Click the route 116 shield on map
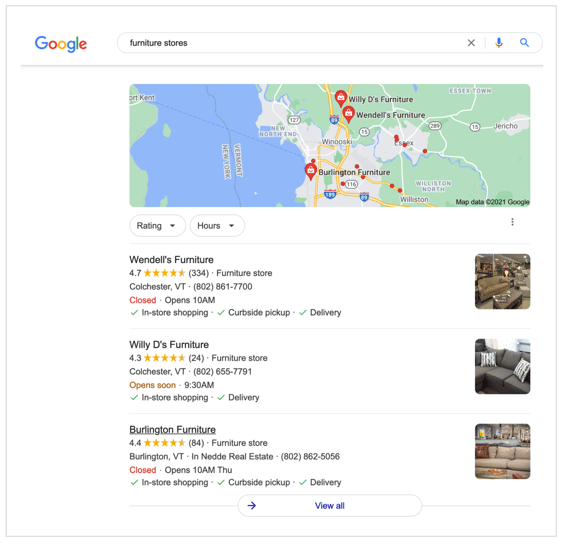 [351, 184]
